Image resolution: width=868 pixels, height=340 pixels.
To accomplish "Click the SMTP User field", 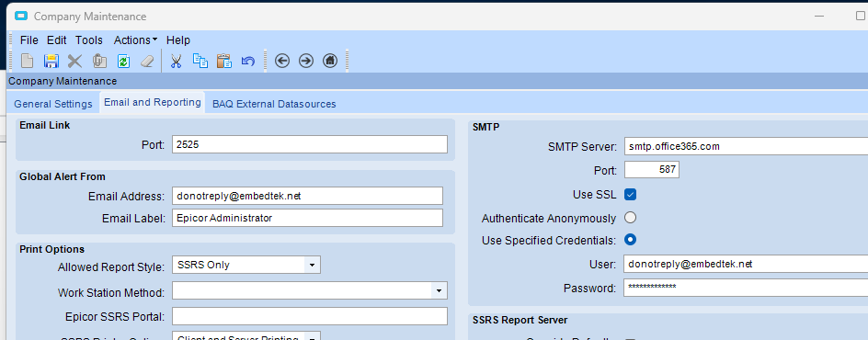I will tap(746, 264).
